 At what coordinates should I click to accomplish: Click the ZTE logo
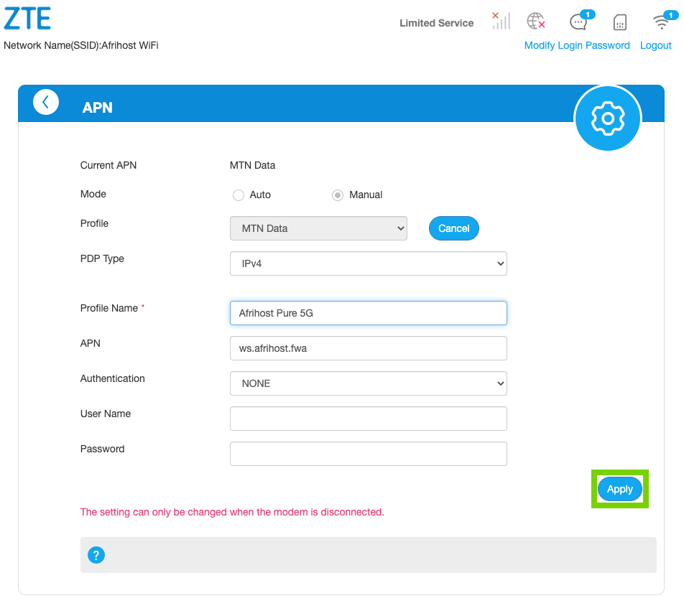[x=27, y=19]
